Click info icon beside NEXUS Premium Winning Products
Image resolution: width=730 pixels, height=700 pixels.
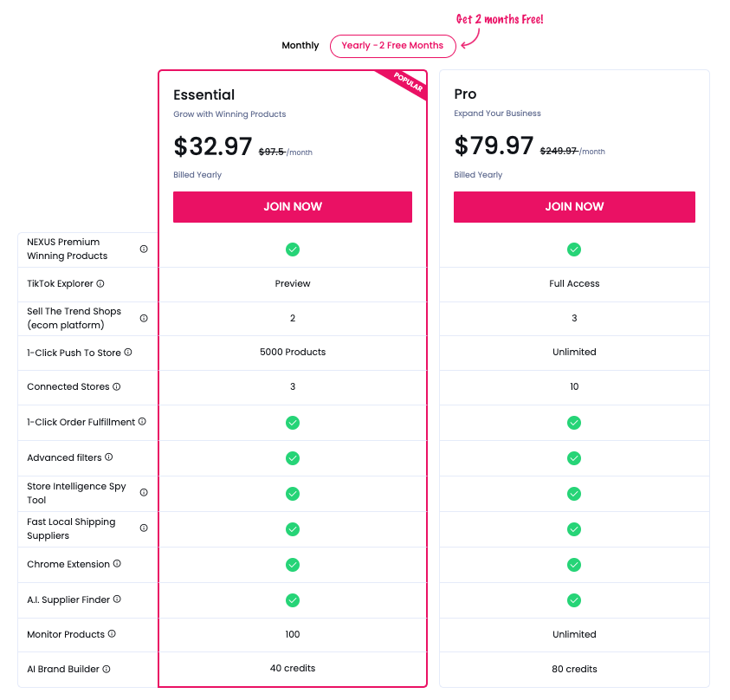[x=144, y=249]
